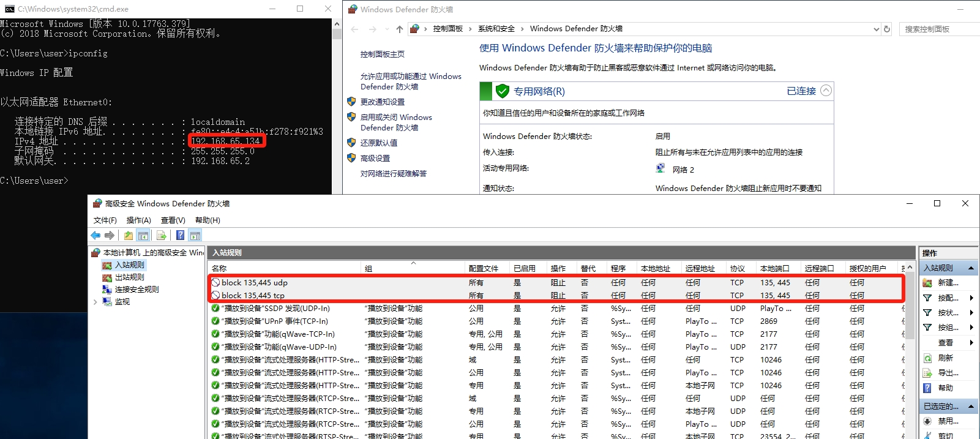
Task: Click 新建... new rule action icon
Action: click(927, 283)
